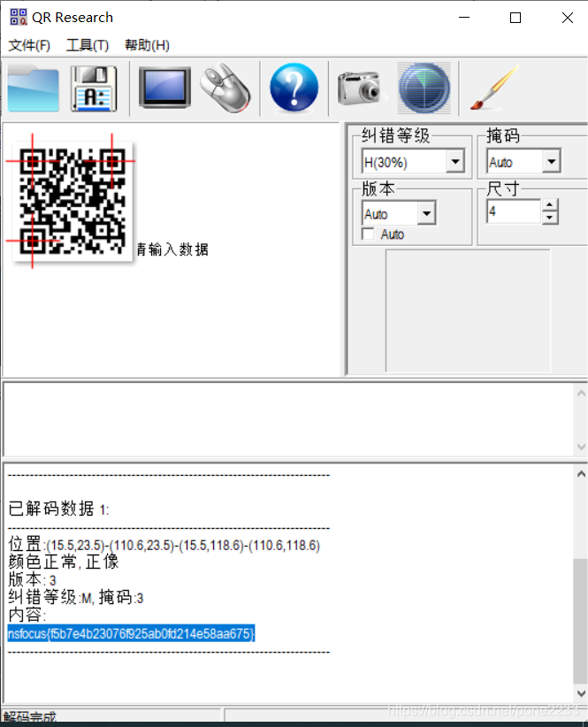The width and height of the screenshot is (588, 727).
Task: Click the QR code image thumbnail
Action: point(73,202)
